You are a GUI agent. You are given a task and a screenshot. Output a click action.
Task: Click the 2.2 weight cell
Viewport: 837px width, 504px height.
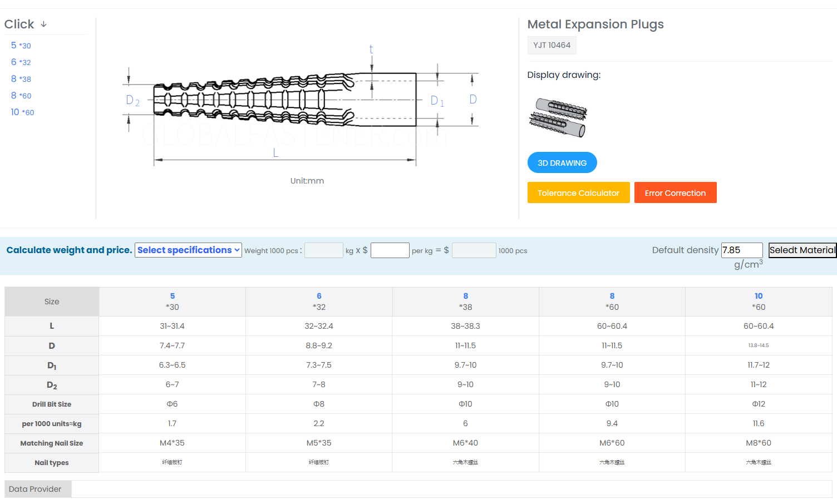click(x=319, y=423)
